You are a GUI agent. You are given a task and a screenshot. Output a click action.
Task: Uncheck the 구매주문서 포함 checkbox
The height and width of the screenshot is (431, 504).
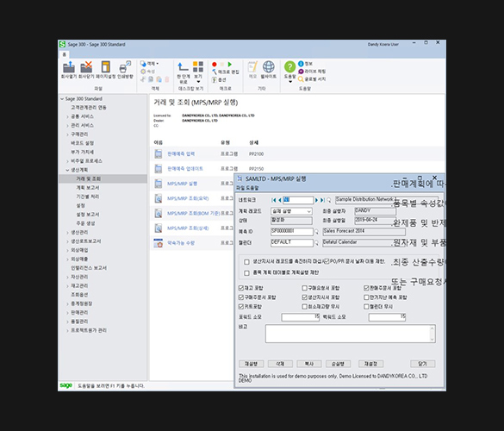241,297
